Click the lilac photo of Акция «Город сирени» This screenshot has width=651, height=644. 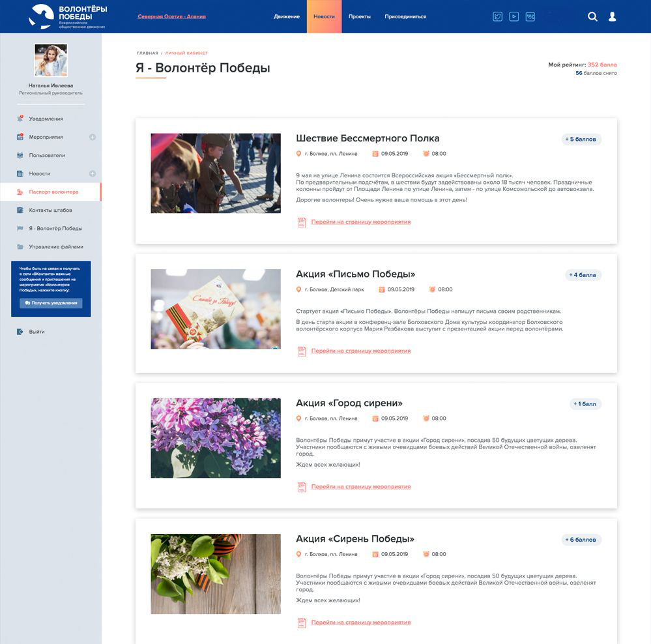tap(216, 438)
